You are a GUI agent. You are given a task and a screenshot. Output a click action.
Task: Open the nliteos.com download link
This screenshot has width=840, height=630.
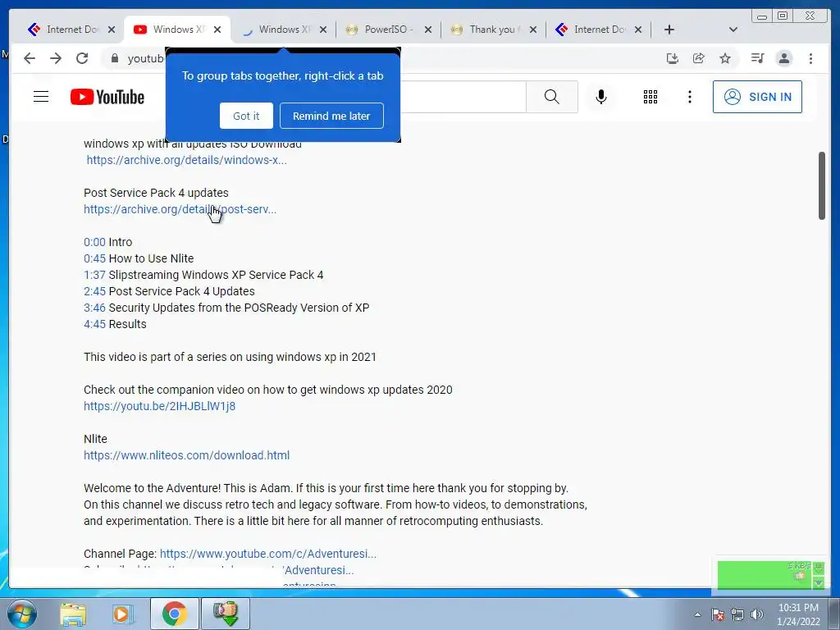186,455
